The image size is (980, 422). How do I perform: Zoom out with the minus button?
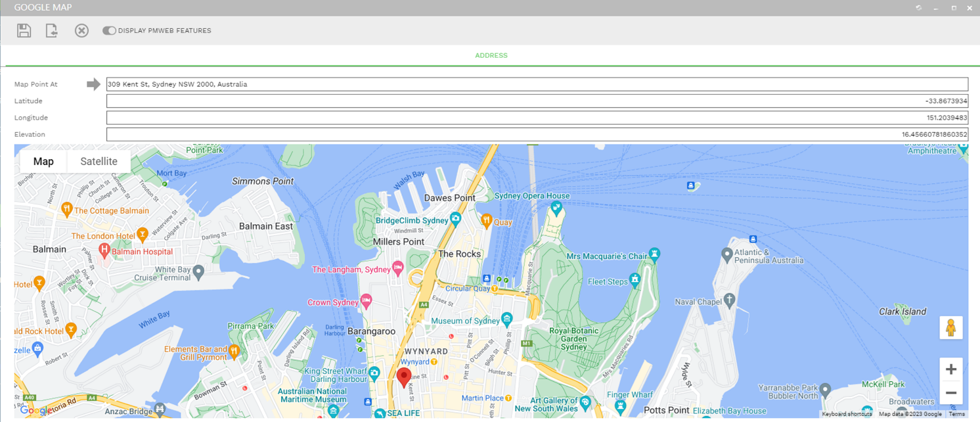tap(950, 393)
